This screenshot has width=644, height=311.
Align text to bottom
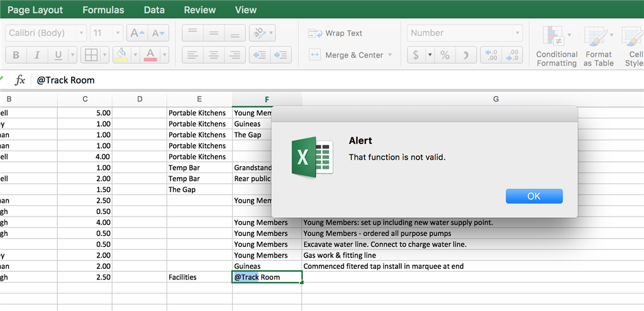[235, 33]
